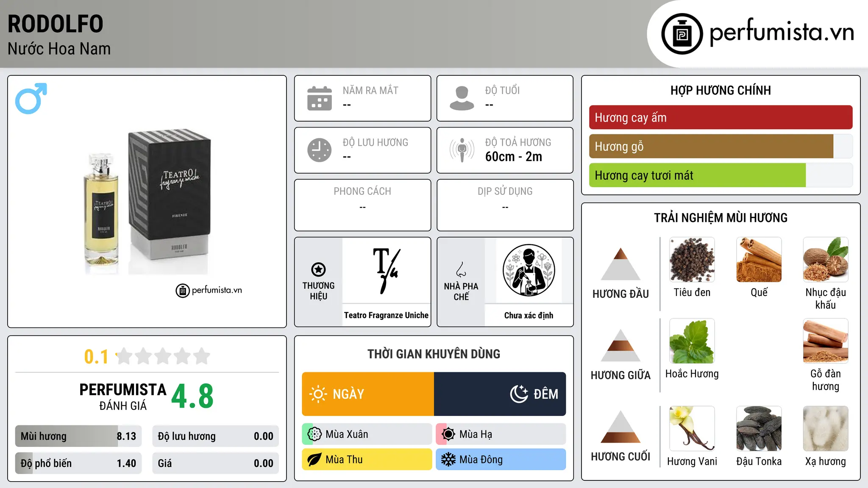Click the green 4.8 Perfumista score

(x=192, y=396)
